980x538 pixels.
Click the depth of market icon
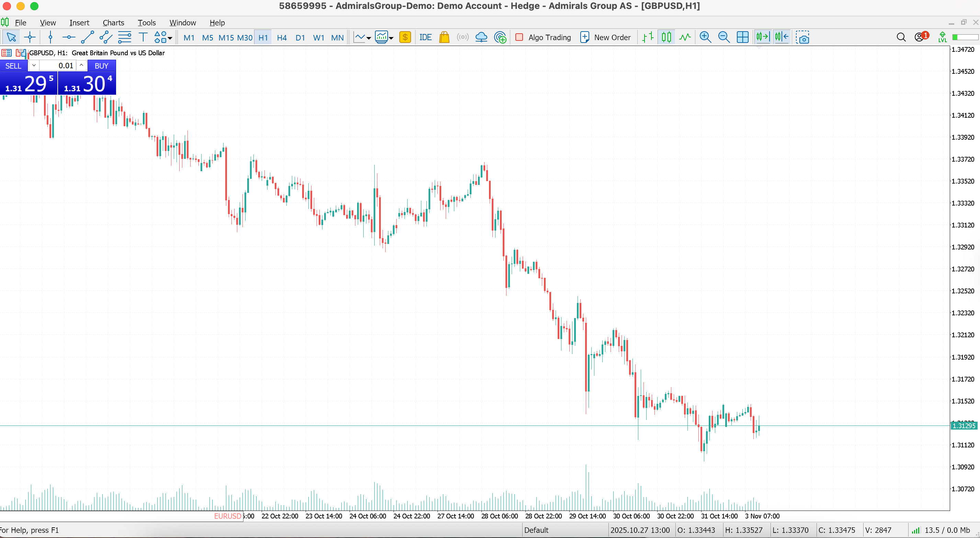coord(21,53)
